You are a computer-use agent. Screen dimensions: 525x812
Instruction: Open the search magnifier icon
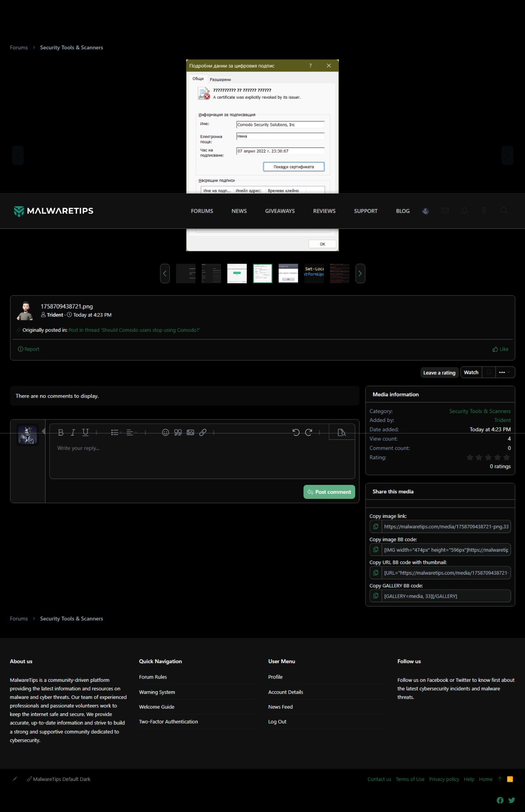(x=504, y=211)
